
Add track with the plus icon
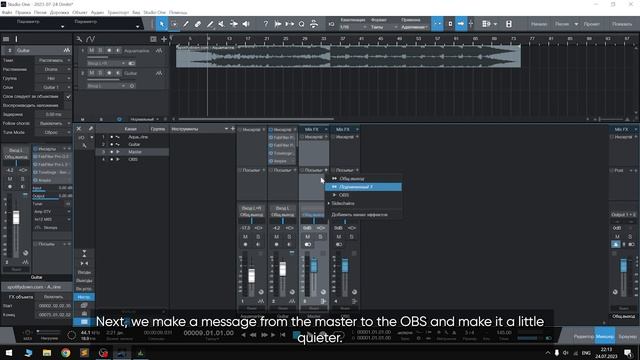tap(164, 39)
